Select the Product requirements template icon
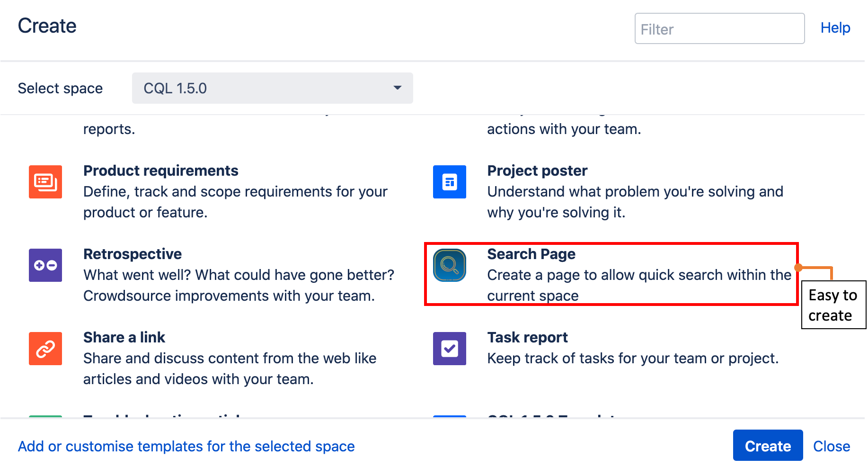The width and height of the screenshot is (868, 467). click(45, 182)
